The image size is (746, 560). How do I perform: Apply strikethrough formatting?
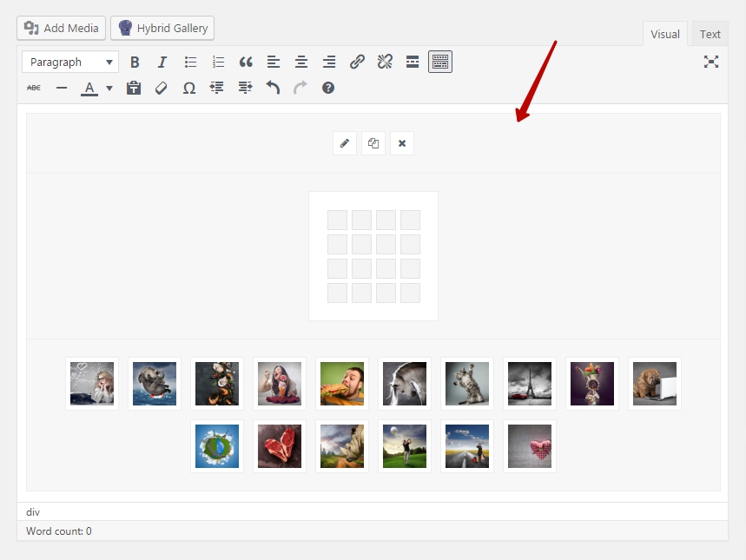point(34,88)
